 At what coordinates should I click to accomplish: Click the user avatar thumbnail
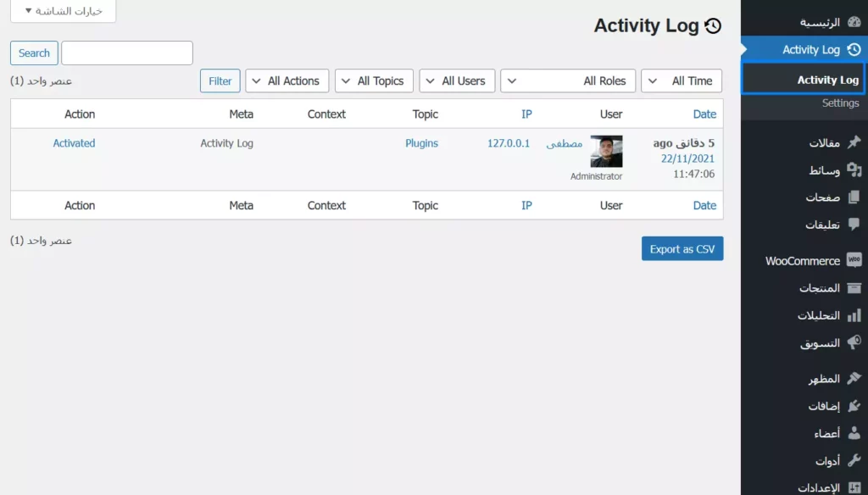pos(606,151)
